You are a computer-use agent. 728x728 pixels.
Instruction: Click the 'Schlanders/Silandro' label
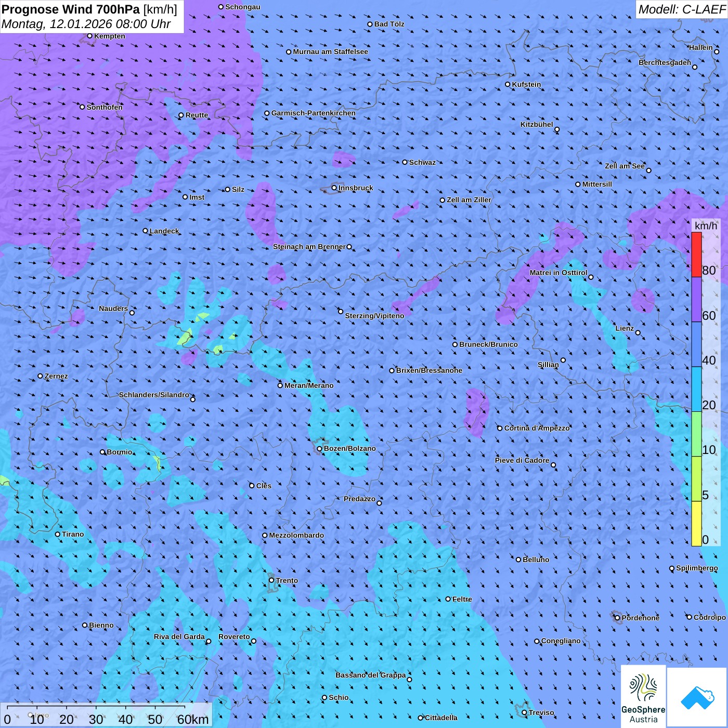[154, 395]
